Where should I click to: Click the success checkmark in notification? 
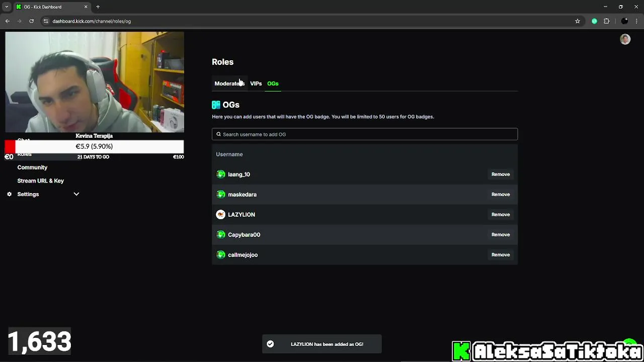tap(270, 344)
